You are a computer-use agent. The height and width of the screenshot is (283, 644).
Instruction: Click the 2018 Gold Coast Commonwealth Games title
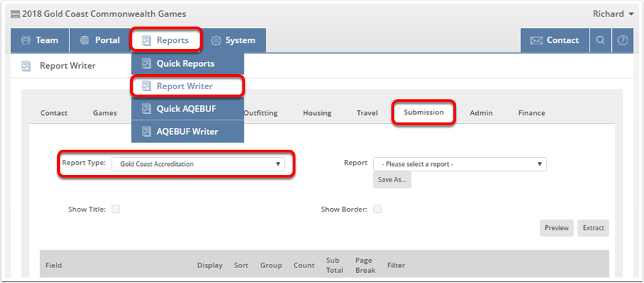pos(104,14)
